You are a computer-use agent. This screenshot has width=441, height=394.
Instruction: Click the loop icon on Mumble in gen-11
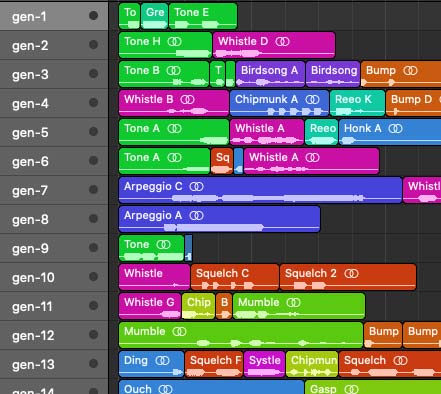[x=294, y=303]
